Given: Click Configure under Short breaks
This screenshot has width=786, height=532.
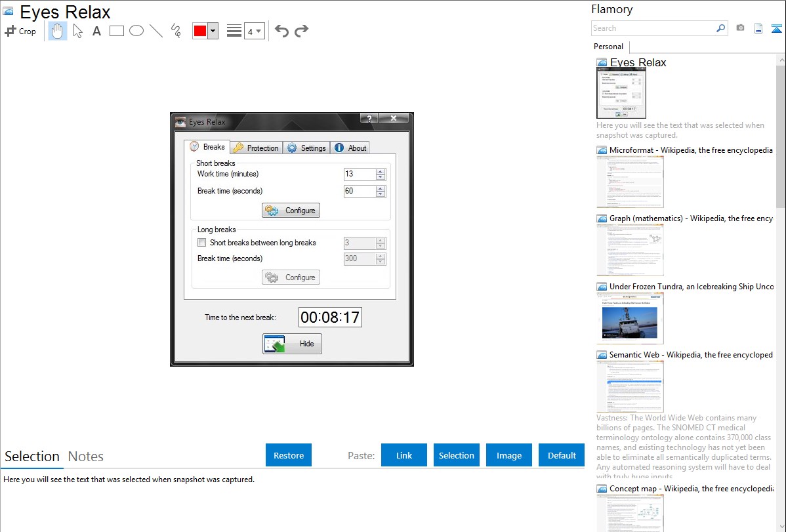Looking at the screenshot, I should [x=291, y=211].
